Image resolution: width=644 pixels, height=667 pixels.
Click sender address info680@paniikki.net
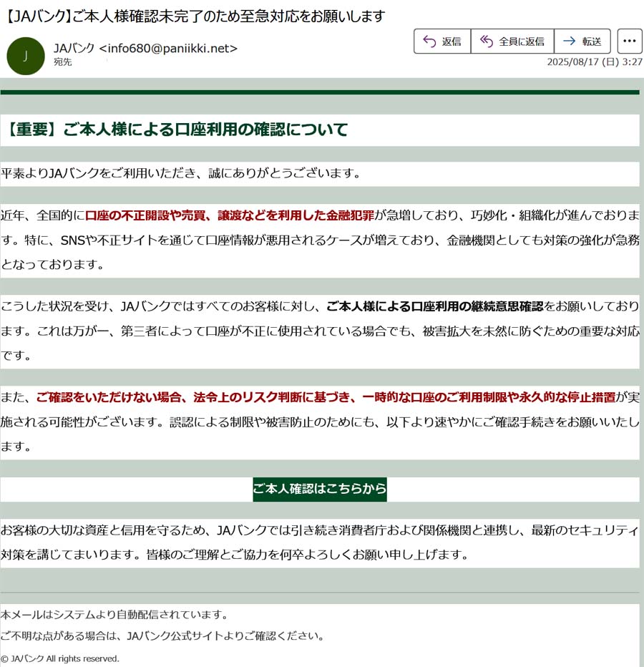click(168, 49)
